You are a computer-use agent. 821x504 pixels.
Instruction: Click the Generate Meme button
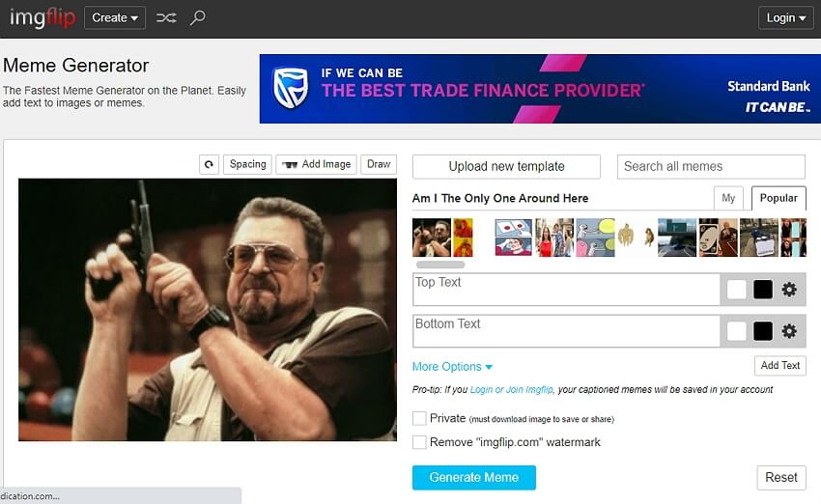click(473, 477)
